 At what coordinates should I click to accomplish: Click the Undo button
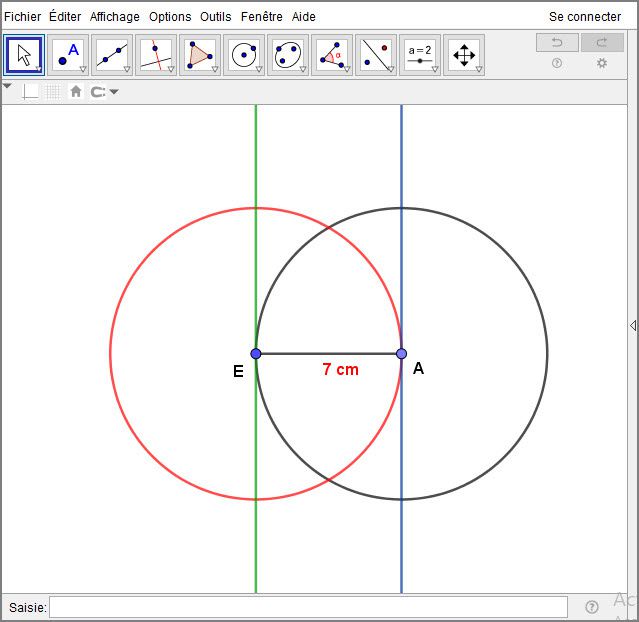pyautogui.click(x=557, y=42)
